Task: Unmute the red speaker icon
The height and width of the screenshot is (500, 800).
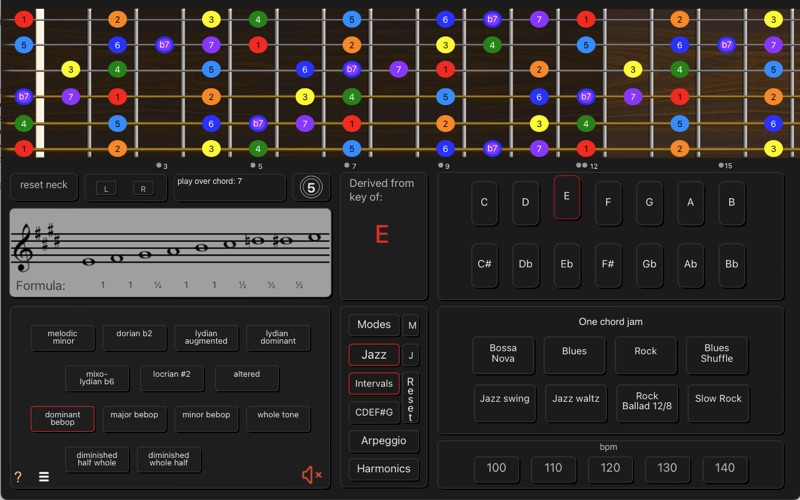Action: 311,475
